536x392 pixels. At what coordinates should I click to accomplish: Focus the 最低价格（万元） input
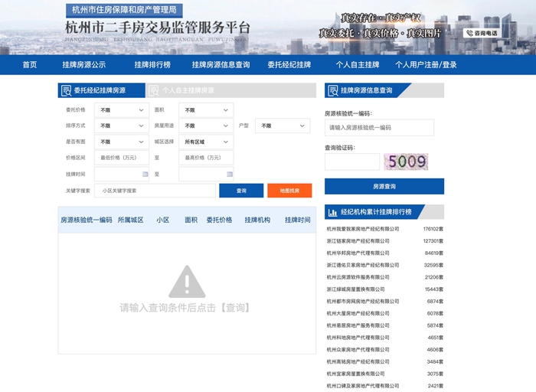tap(122, 158)
